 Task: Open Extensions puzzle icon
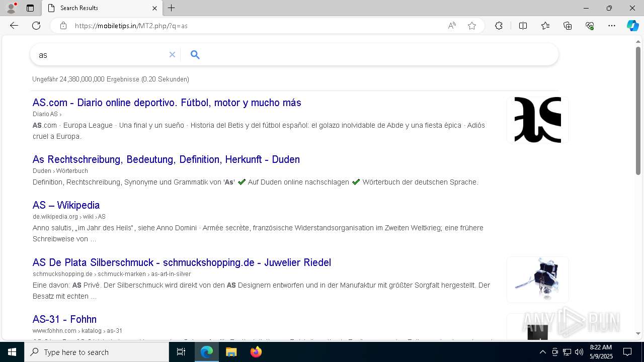[x=499, y=26]
